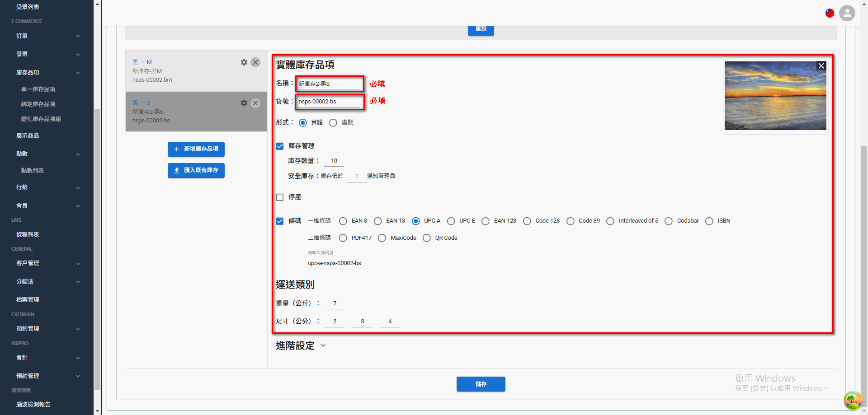
Task: Choose UPC E barcode type
Action: click(x=451, y=221)
